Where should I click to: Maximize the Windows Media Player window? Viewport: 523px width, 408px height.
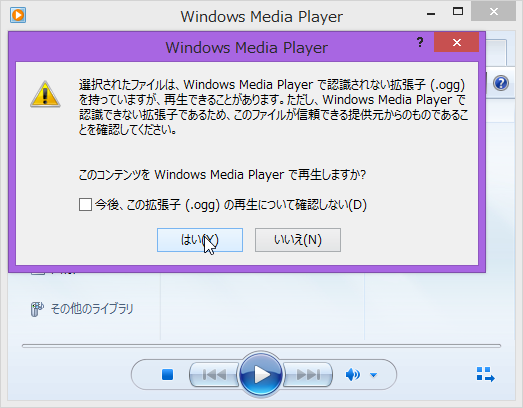pos(458,12)
